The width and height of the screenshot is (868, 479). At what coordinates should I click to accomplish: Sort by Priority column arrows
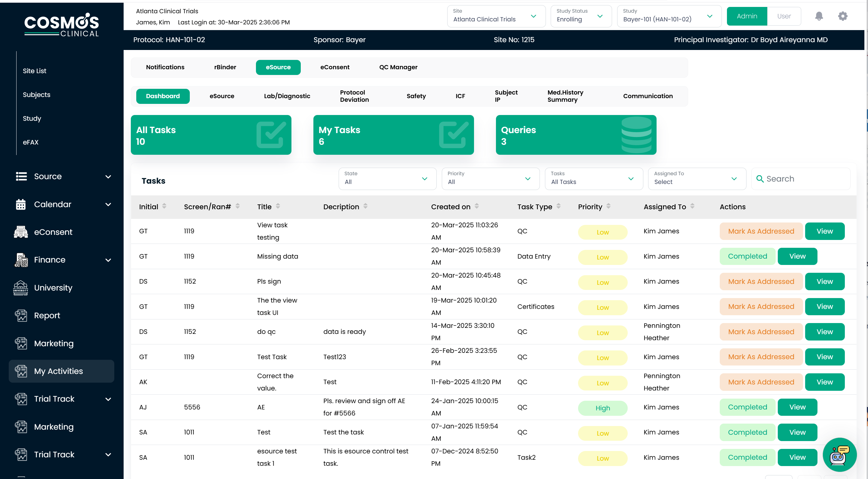608,206
